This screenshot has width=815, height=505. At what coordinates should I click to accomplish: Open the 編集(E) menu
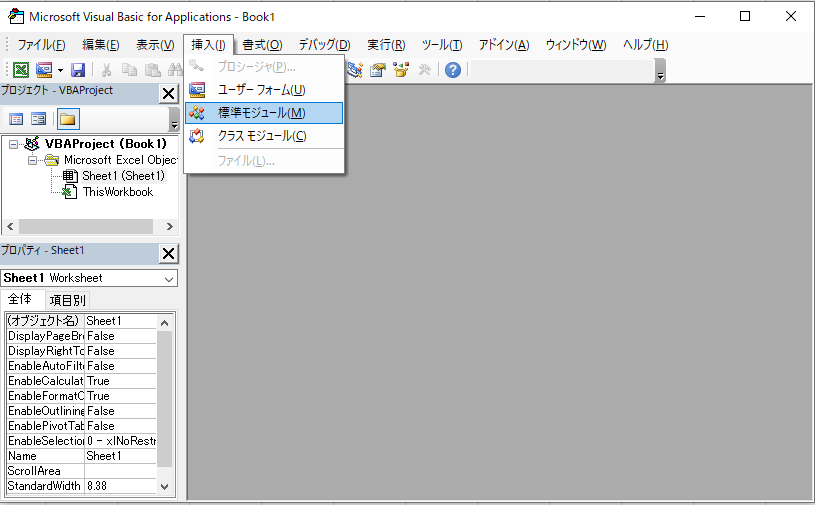pyautogui.click(x=101, y=45)
